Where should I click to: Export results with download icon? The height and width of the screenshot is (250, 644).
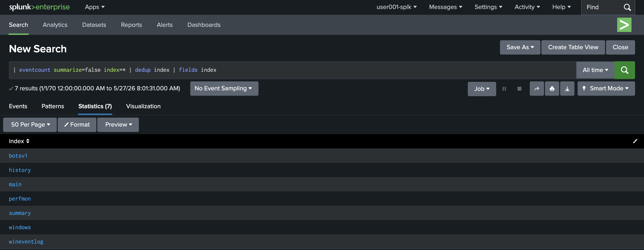pyautogui.click(x=567, y=89)
